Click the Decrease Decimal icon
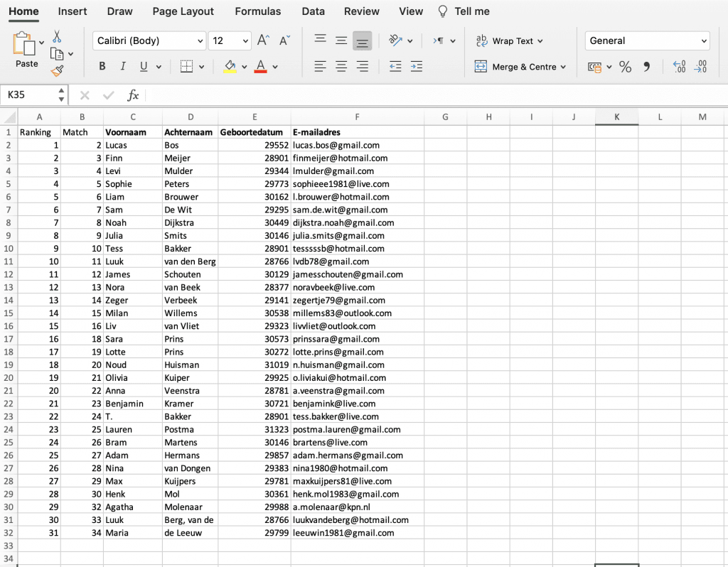The image size is (728, 567). coord(703,66)
